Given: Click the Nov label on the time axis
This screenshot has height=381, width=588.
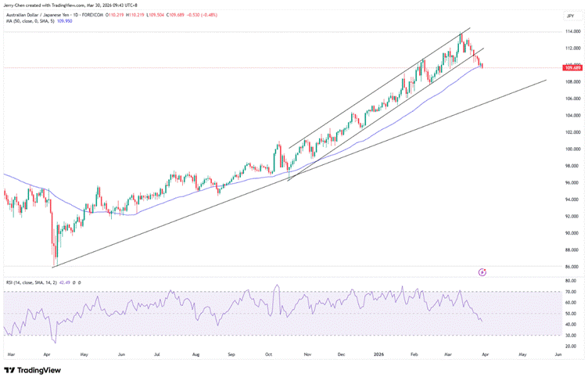Looking at the screenshot, I should (307, 354).
